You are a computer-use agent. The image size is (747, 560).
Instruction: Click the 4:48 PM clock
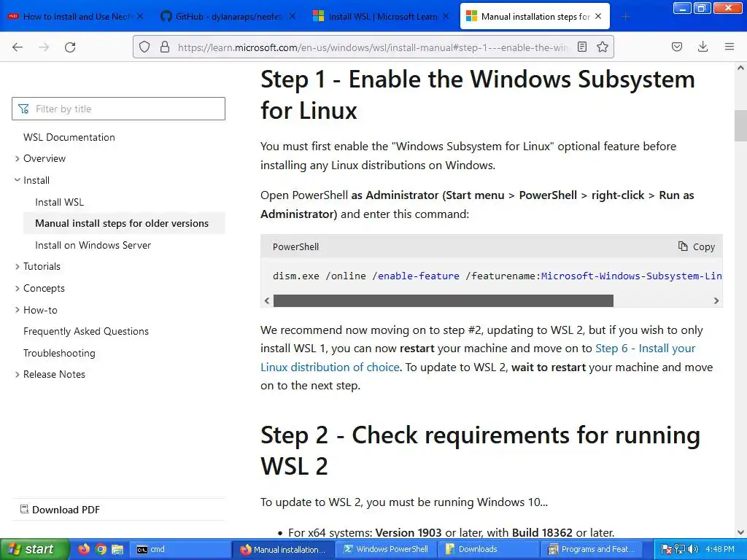tap(720, 550)
